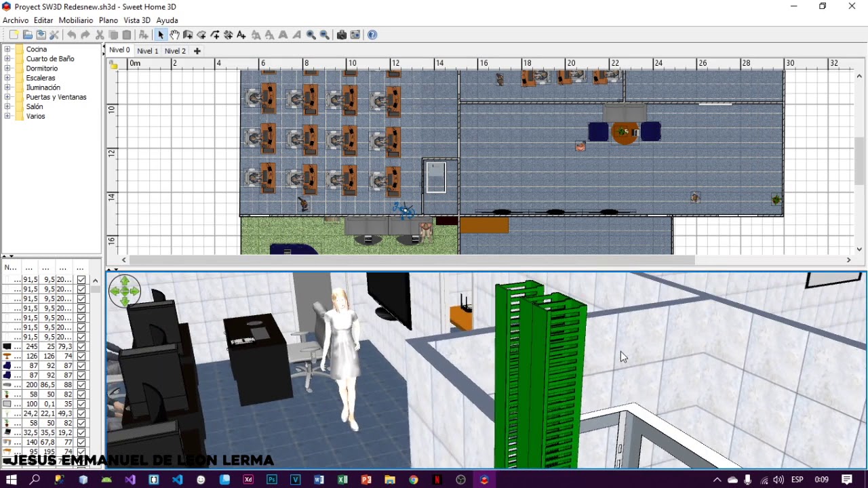Image resolution: width=868 pixels, height=488 pixels.
Task: Open the Plano menu
Action: (x=108, y=20)
